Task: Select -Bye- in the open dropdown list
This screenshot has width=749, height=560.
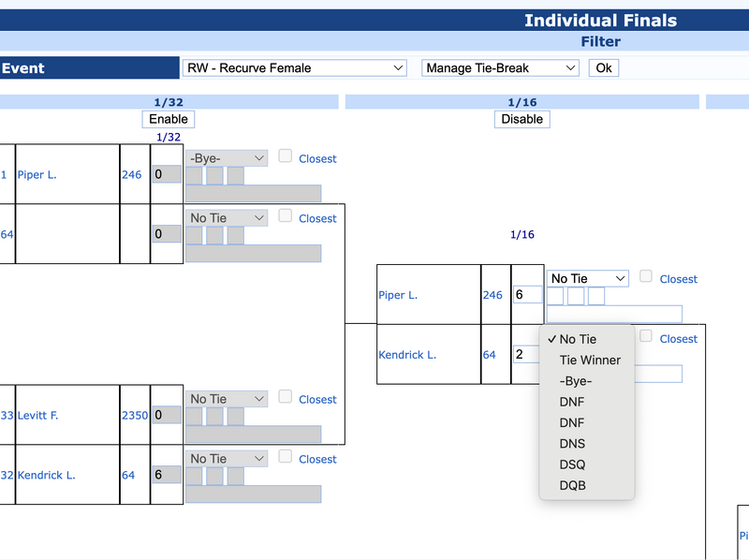Action: 587,381
